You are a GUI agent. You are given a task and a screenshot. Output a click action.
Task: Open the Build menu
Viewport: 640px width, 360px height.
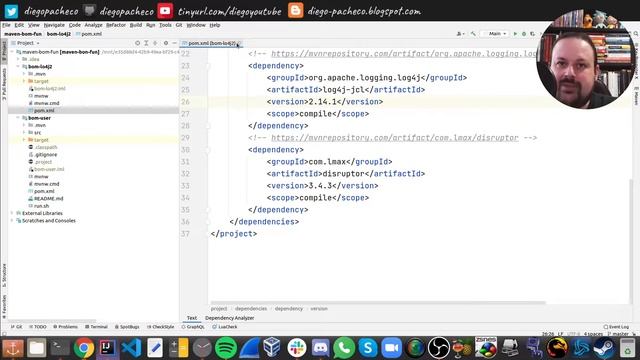(136, 25)
